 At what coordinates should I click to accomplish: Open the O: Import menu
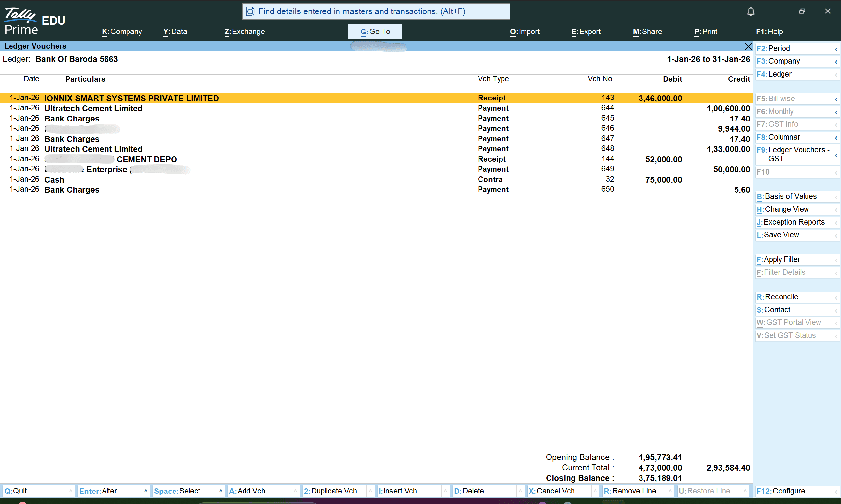(x=525, y=32)
